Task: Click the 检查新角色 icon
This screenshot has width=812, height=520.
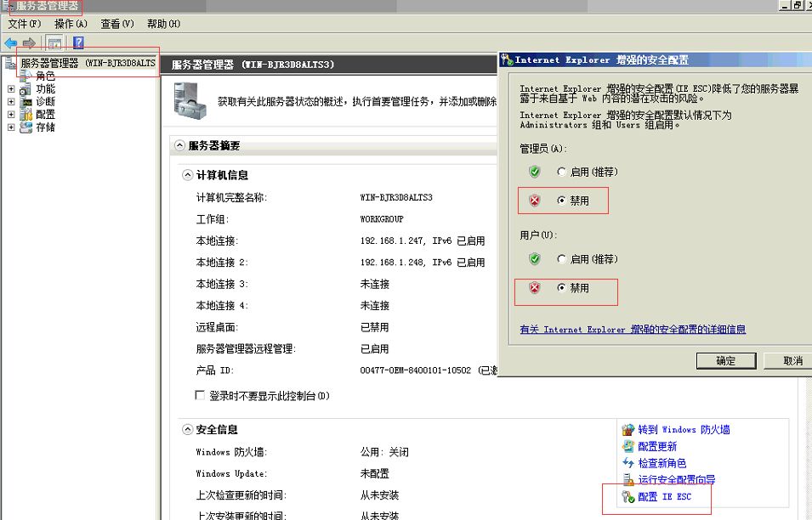Action: (x=628, y=462)
